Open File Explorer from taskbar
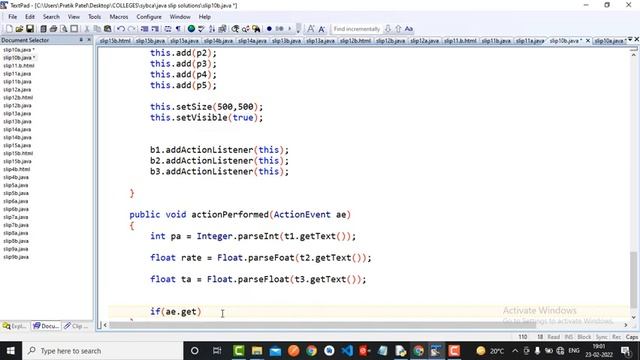Viewport: 640px width, 360px height. [257, 351]
